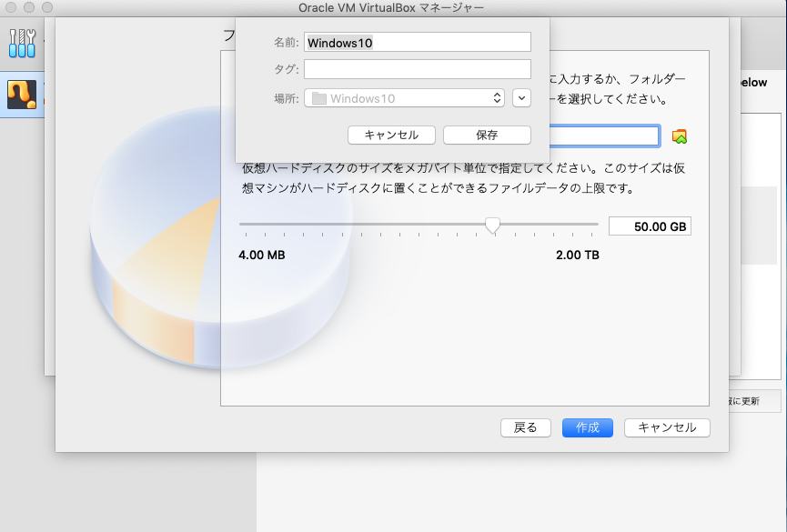Click the field showing 50.00 GB

[x=649, y=225]
